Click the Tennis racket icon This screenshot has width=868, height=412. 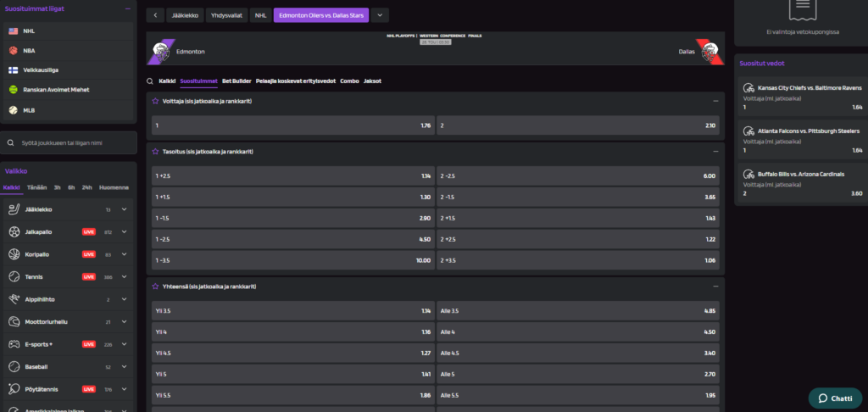pos(14,276)
